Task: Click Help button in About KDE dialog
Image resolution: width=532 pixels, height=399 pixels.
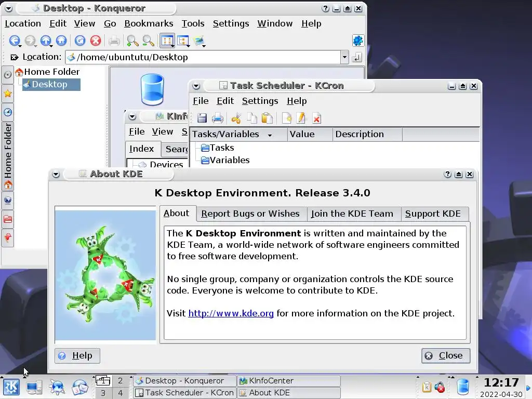Action: [77, 355]
